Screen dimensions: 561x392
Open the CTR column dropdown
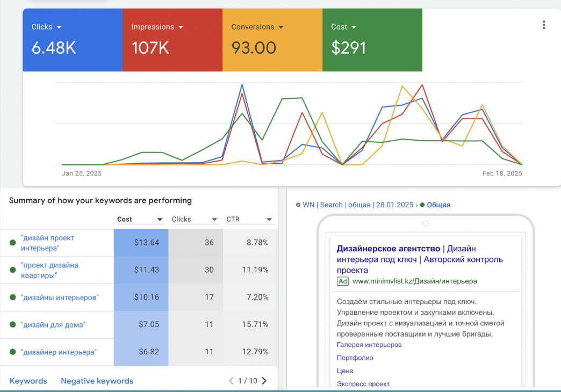pos(269,220)
